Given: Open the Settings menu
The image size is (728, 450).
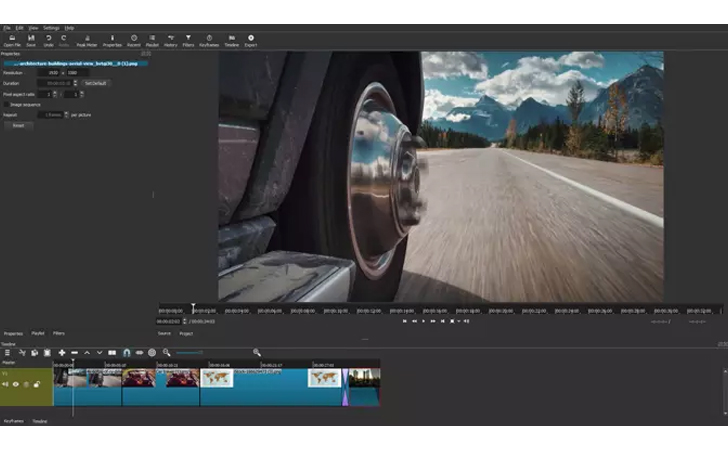Looking at the screenshot, I should pos(51,28).
